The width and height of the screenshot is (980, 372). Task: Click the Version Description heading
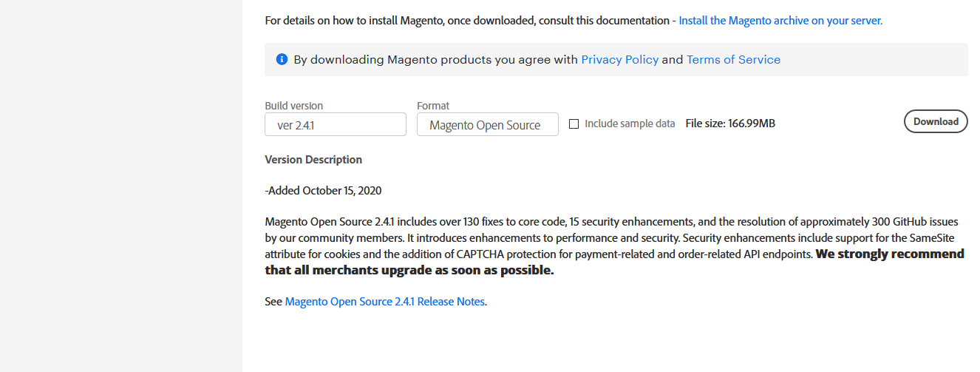click(x=313, y=160)
